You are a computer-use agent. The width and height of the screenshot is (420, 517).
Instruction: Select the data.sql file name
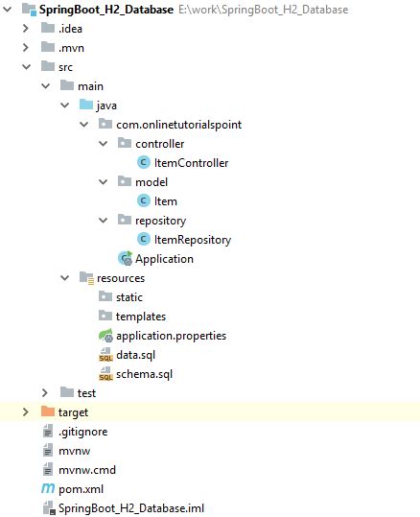(x=135, y=355)
